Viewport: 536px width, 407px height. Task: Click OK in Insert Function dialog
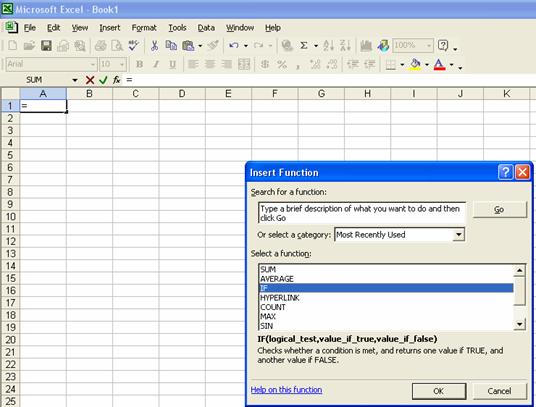(x=439, y=391)
